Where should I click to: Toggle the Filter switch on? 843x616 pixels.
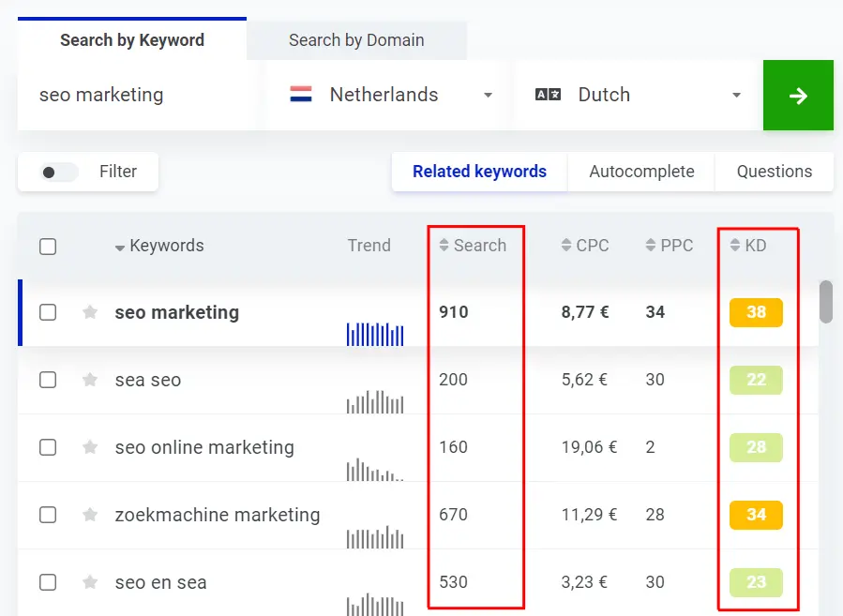(x=60, y=173)
